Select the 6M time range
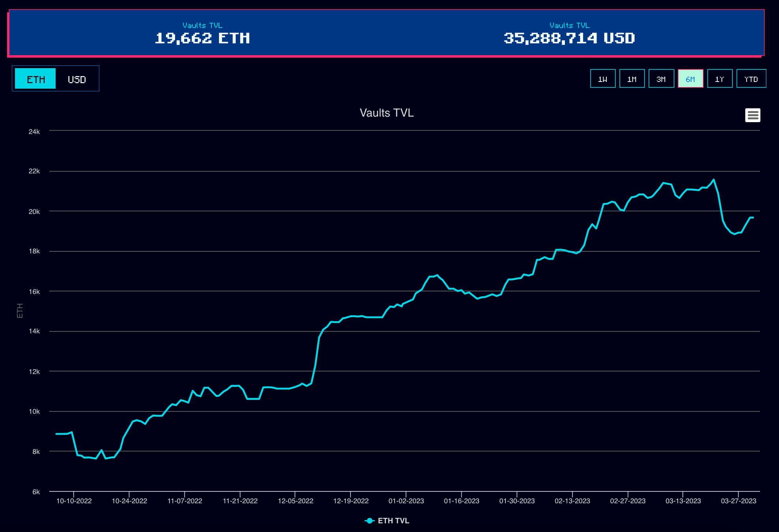The width and height of the screenshot is (779, 532). pos(690,79)
